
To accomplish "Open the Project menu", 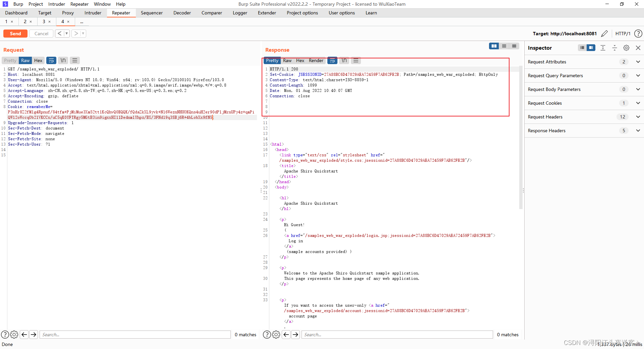I will (x=36, y=4).
